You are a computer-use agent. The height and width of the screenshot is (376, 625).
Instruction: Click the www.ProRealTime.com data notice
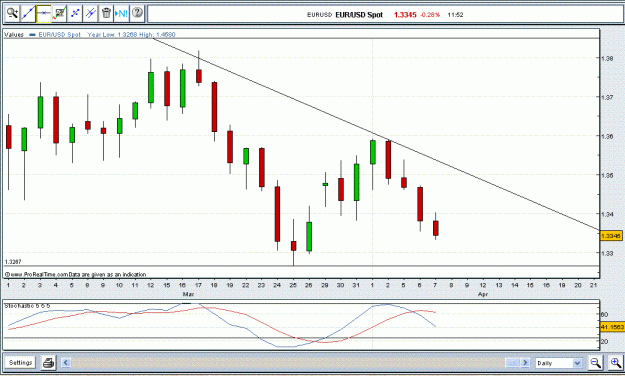[x=76, y=274]
